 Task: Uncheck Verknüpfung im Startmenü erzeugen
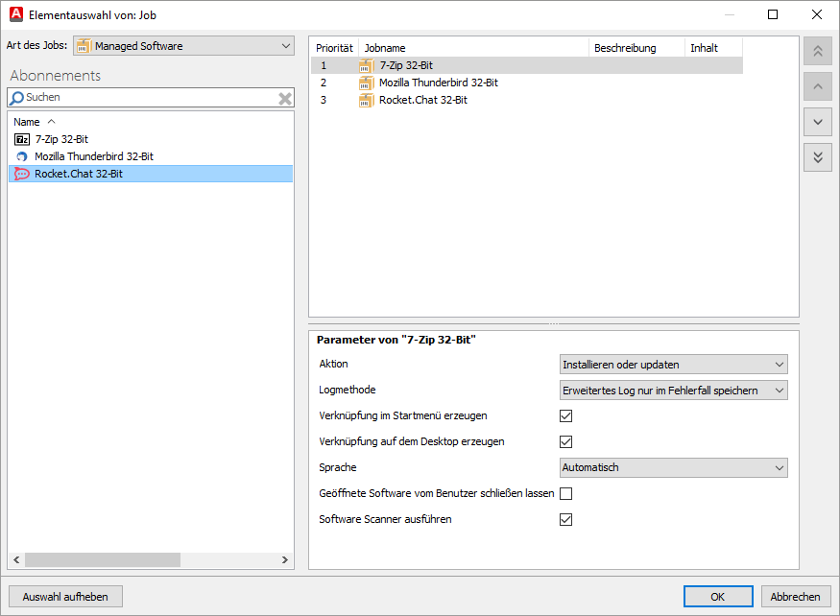pos(565,415)
